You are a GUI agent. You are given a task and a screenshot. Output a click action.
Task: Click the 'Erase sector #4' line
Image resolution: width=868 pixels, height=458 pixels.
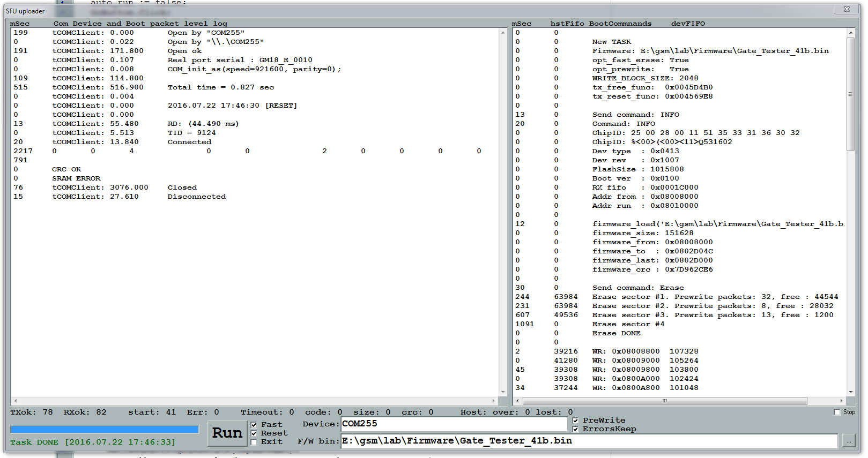628,324
